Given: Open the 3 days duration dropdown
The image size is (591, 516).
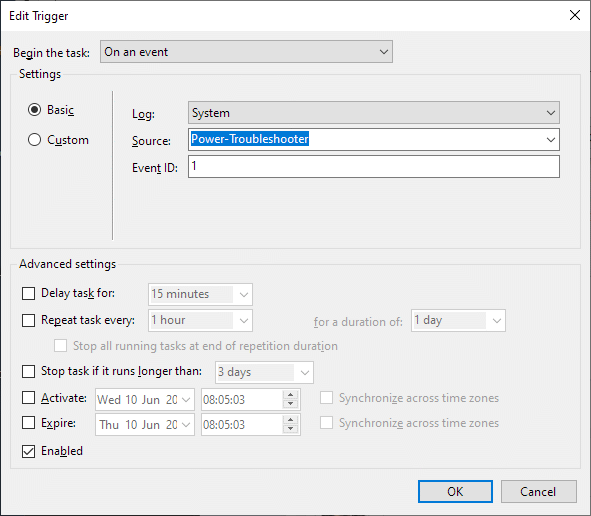Looking at the screenshot, I should click(x=264, y=372).
